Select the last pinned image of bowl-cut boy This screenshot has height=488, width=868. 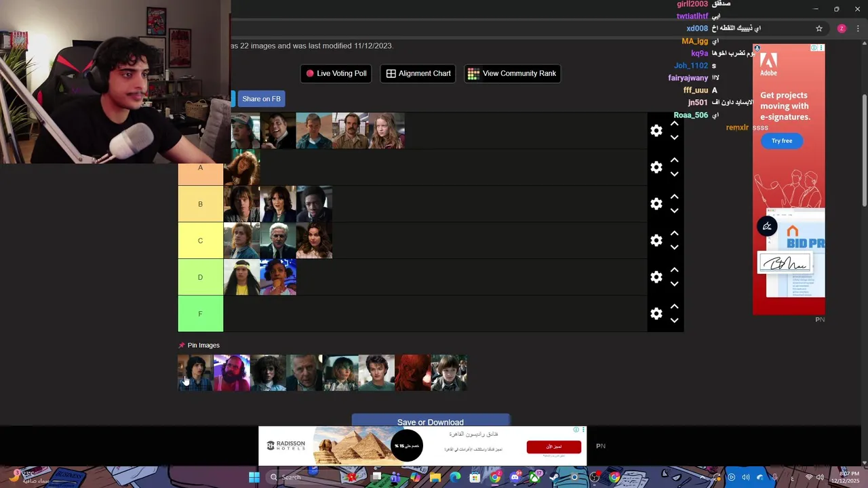coord(449,373)
